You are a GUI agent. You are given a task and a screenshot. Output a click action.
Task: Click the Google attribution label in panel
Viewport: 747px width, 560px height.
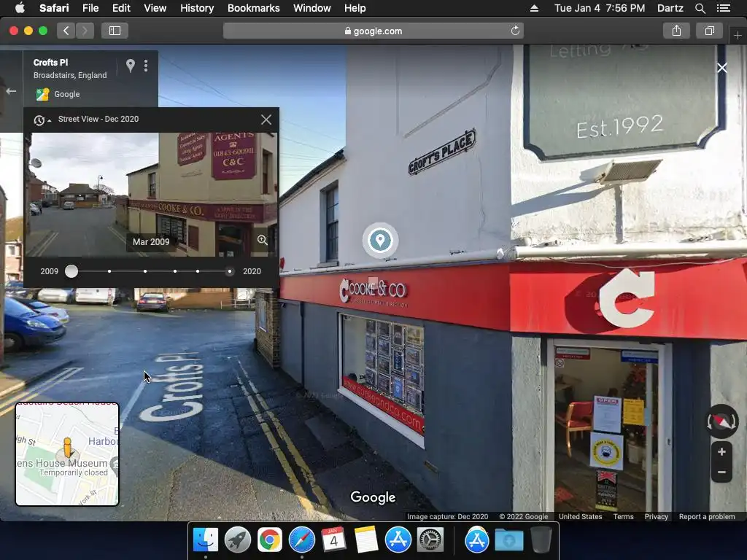click(66, 94)
